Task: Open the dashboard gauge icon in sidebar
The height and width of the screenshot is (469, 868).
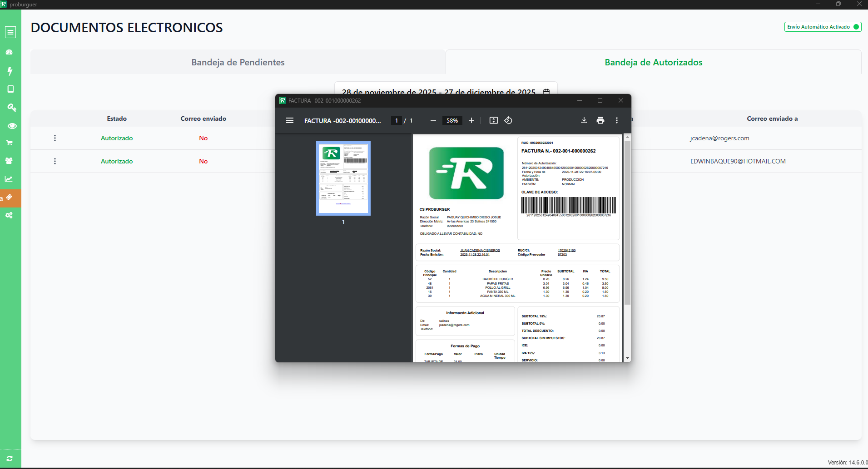Action: click(x=9, y=52)
